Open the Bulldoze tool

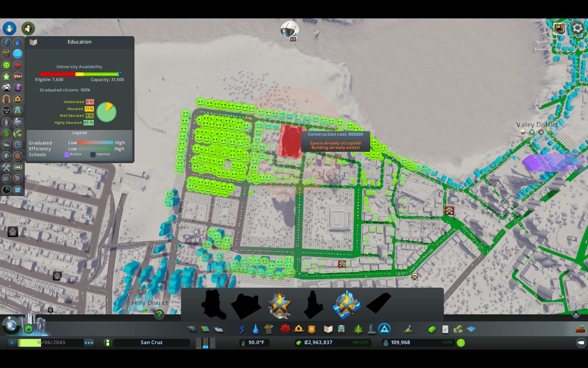click(580, 329)
